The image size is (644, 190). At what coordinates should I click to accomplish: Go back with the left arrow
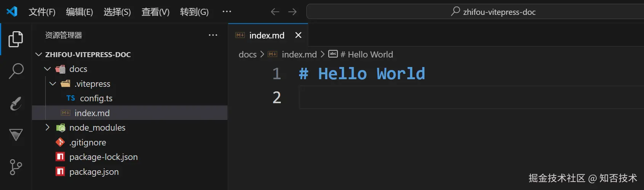click(275, 12)
